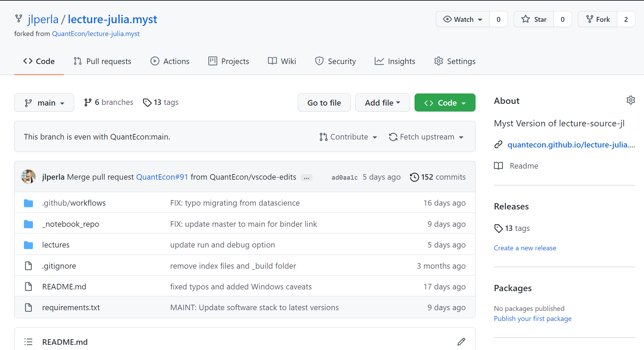Star this repository
This screenshot has height=350, width=644.
click(x=534, y=19)
